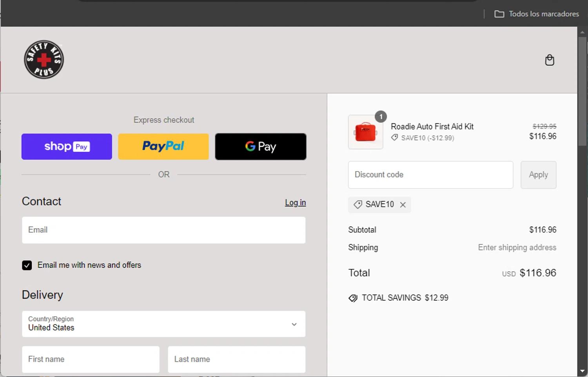
Task: Focus the Email input field
Action: (163, 230)
